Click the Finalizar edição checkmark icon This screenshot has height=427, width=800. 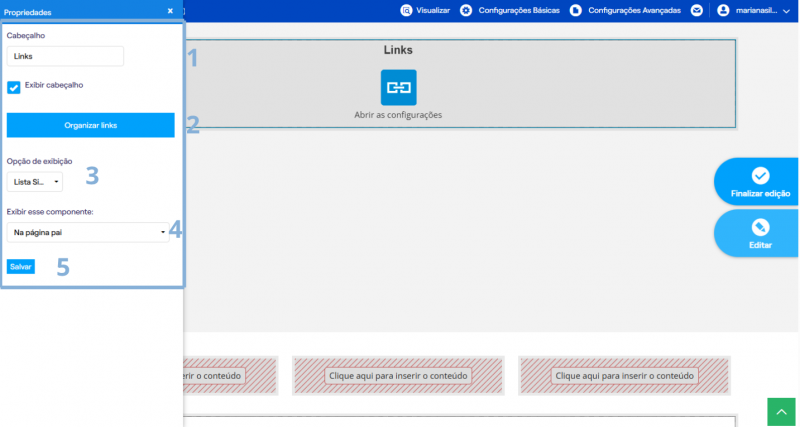pyautogui.click(x=760, y=175)
